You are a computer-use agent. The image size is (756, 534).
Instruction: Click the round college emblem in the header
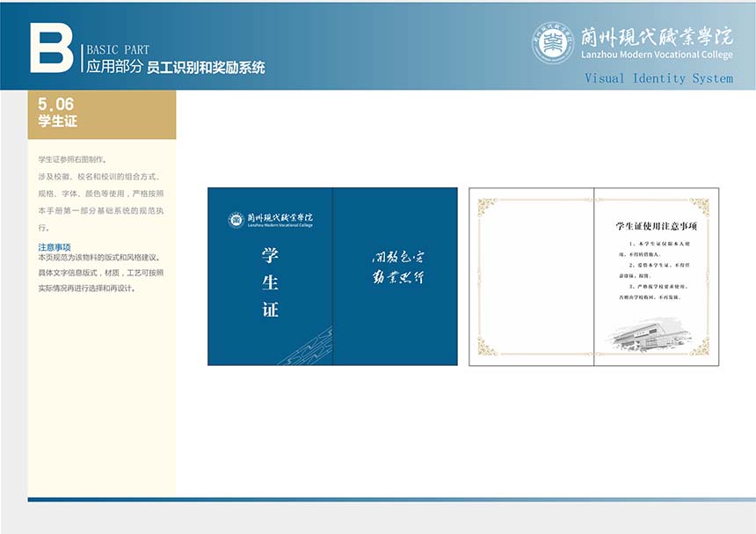click(x=552, y=42)
